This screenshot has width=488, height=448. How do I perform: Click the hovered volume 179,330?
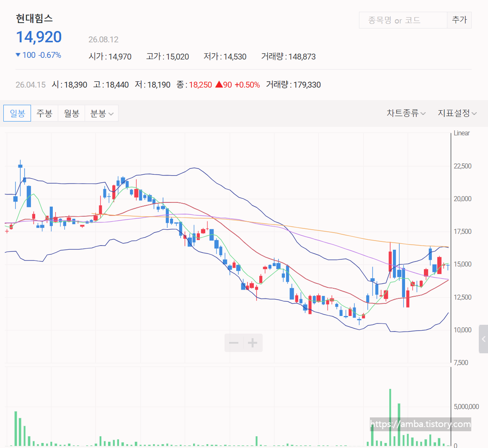point(307,85)
